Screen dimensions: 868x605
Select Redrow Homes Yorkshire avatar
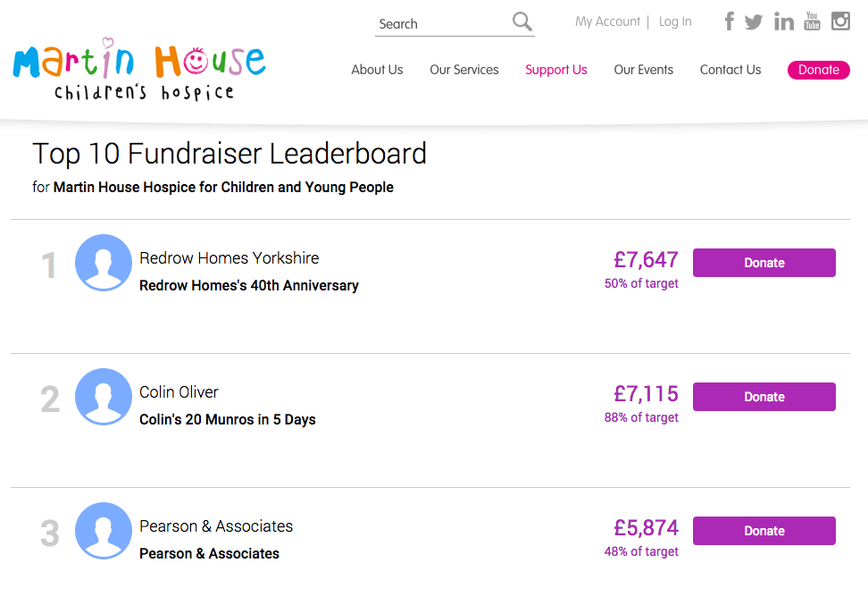pos(104,263)
